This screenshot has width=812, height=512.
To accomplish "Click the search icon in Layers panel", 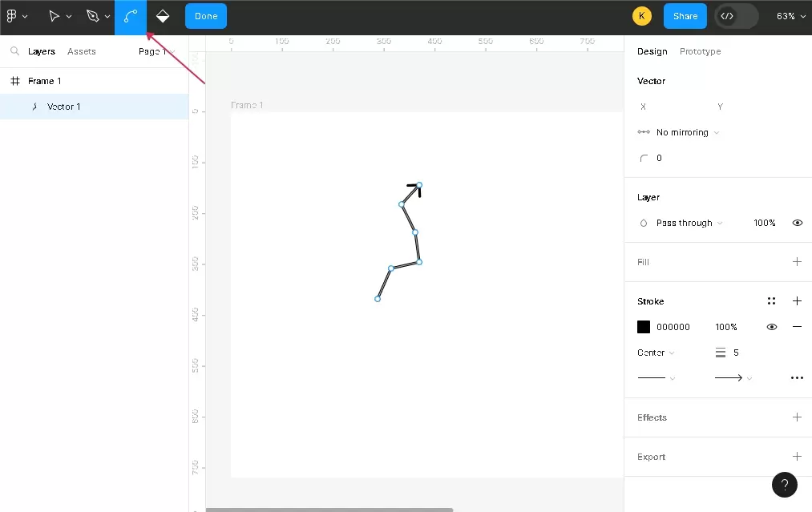I will (x=14, y=51).
